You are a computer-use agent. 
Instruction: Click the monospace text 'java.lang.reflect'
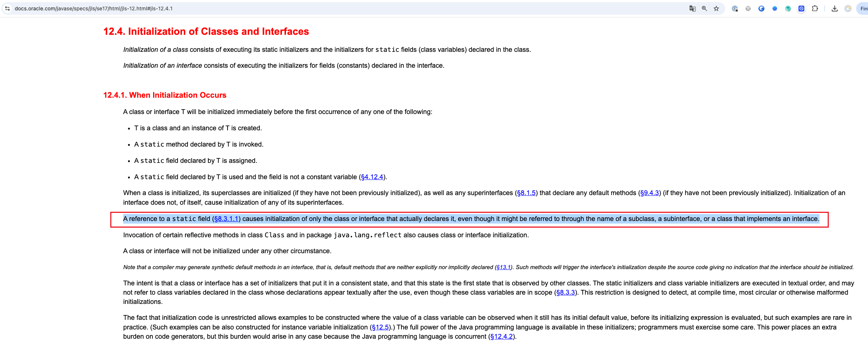click(367, 235)
